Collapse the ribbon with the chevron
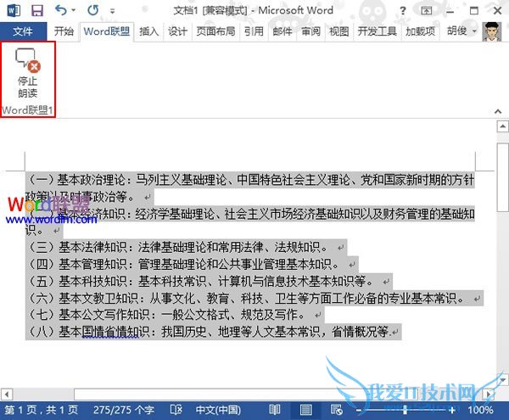This screenshot has width=509, height=420. click(x=498, y=111)
